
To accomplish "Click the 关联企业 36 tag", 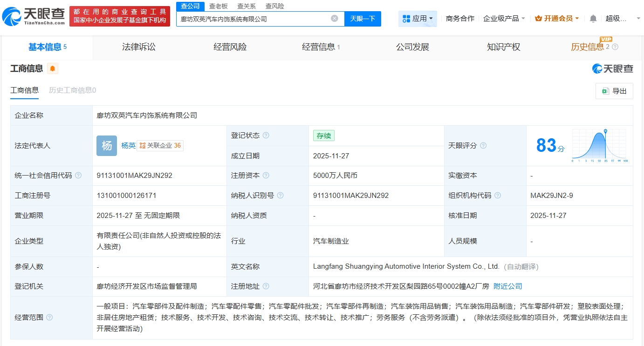I will [x=160, y=146].
